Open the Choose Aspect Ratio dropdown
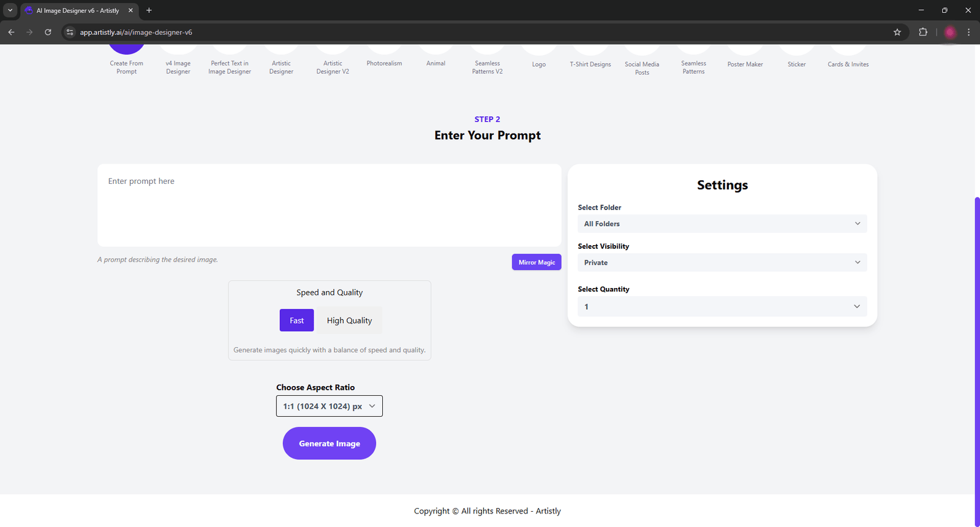Image resolution: width=980 pixels, height=527 pixels. pyautogui.click(x=329, y=406)
